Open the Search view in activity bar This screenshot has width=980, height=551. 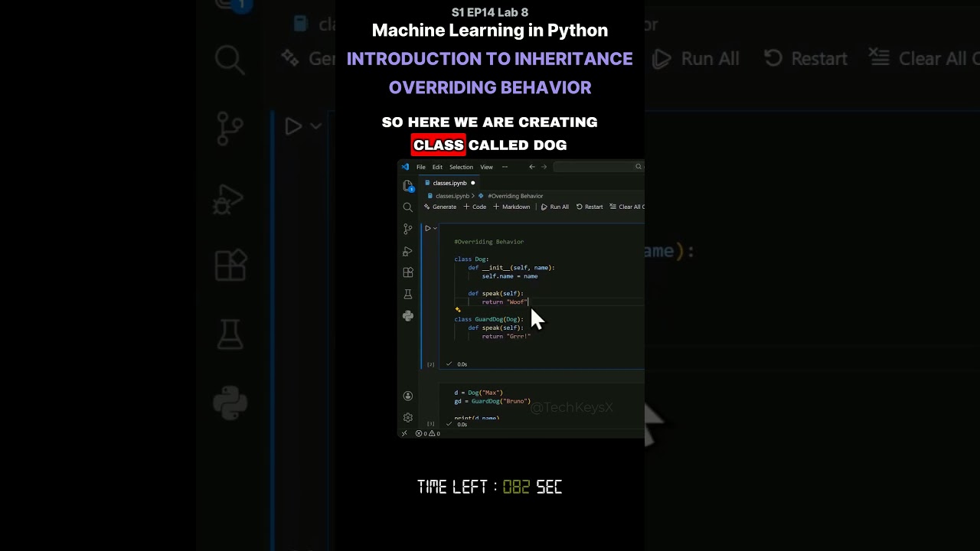(x=408, y=207)
